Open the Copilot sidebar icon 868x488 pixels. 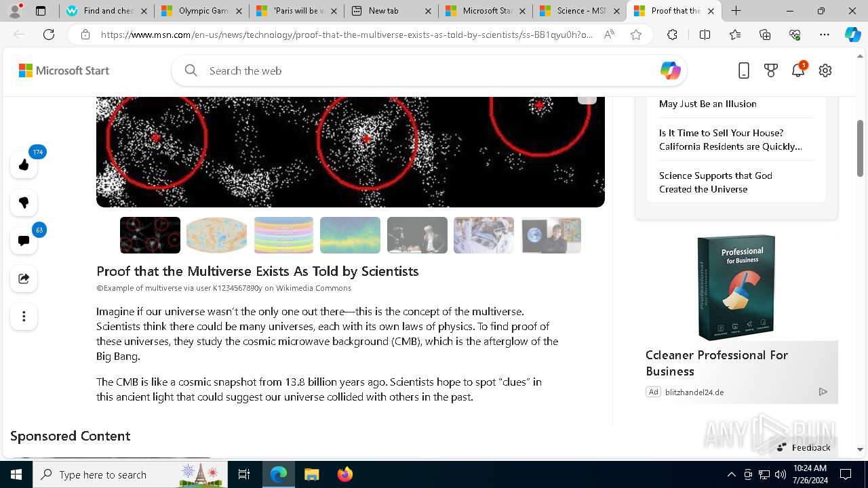(852, 35)
